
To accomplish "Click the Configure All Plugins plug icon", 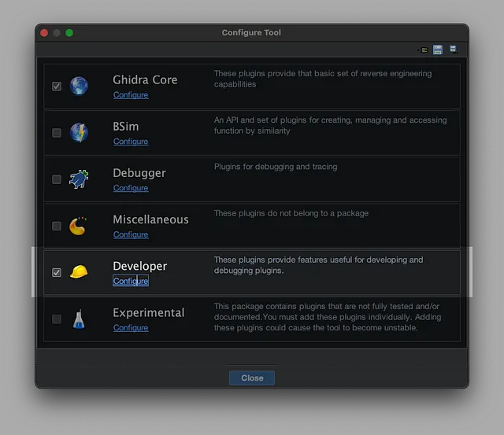I will (x=423, y=50).
